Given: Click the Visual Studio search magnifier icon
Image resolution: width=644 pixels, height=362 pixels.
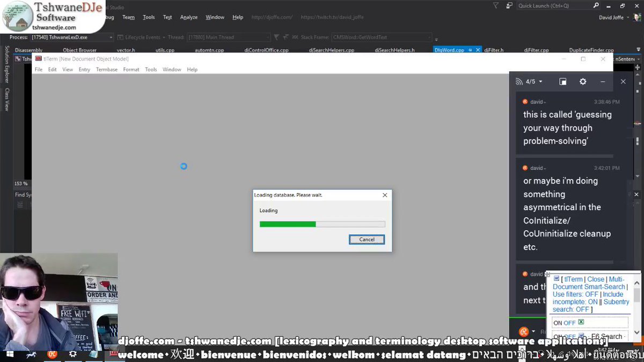Looking at the screenshot, I should pos(596,5).
